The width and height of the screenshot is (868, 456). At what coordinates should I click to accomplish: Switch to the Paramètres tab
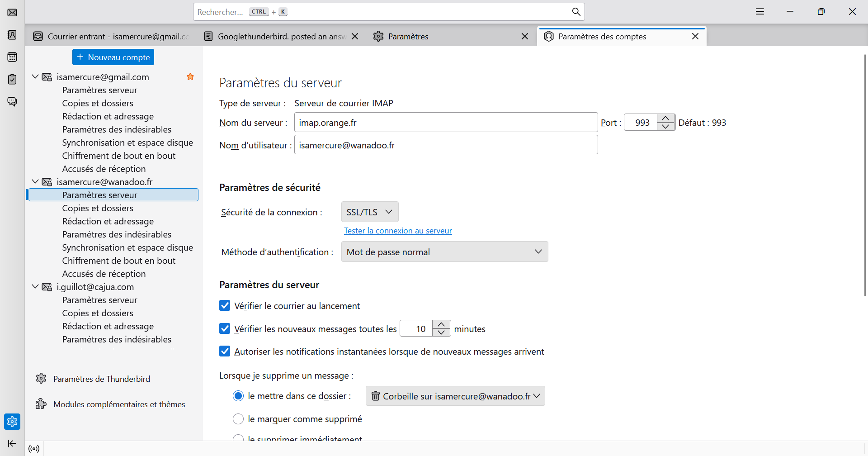point(408,37)
